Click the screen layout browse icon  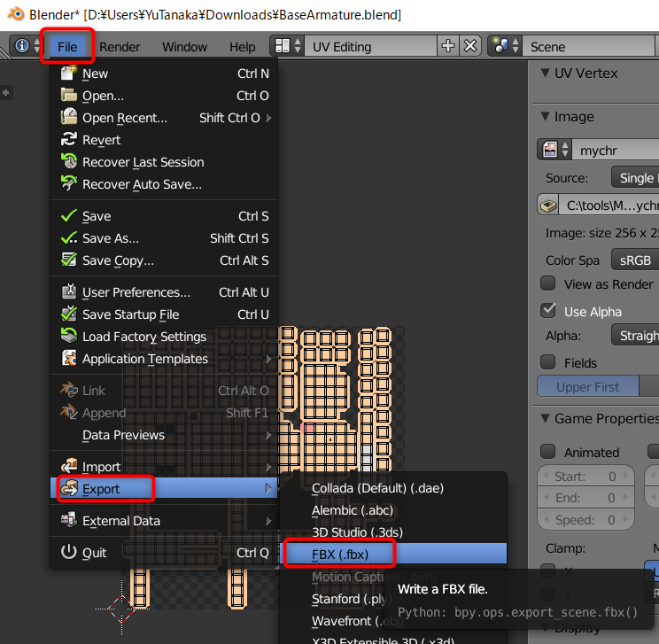(x=287, y=46)
